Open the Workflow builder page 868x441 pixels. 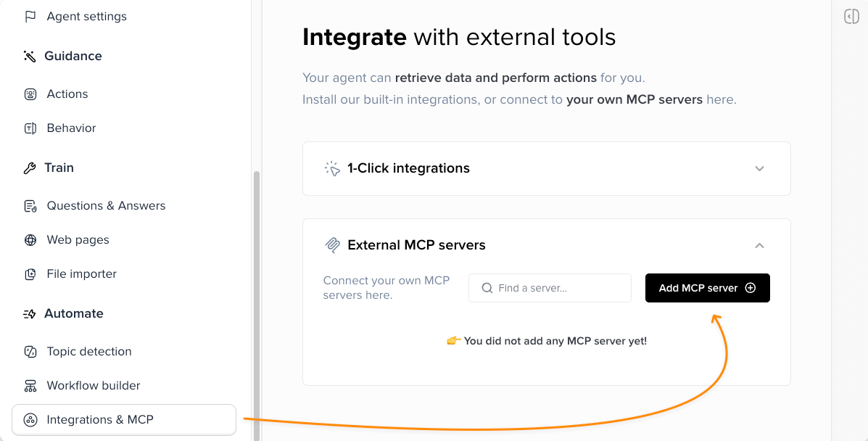[x=94, y=385]
